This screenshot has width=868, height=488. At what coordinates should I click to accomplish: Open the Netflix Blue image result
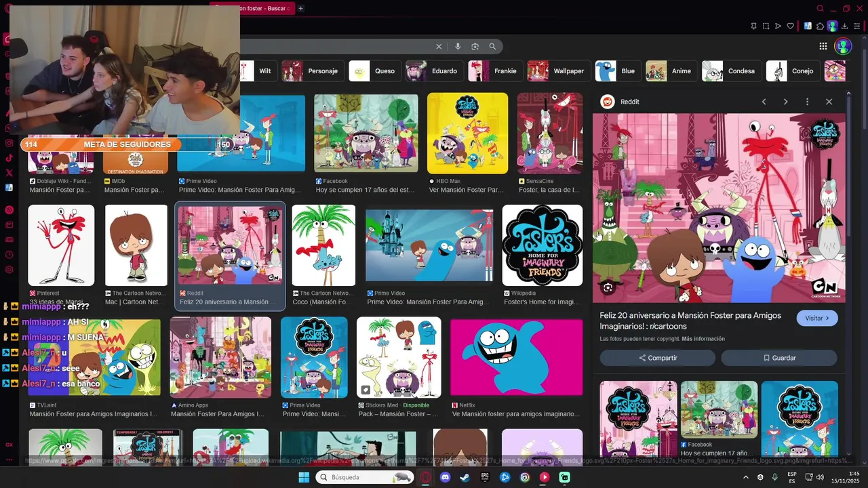click(517, 357)
